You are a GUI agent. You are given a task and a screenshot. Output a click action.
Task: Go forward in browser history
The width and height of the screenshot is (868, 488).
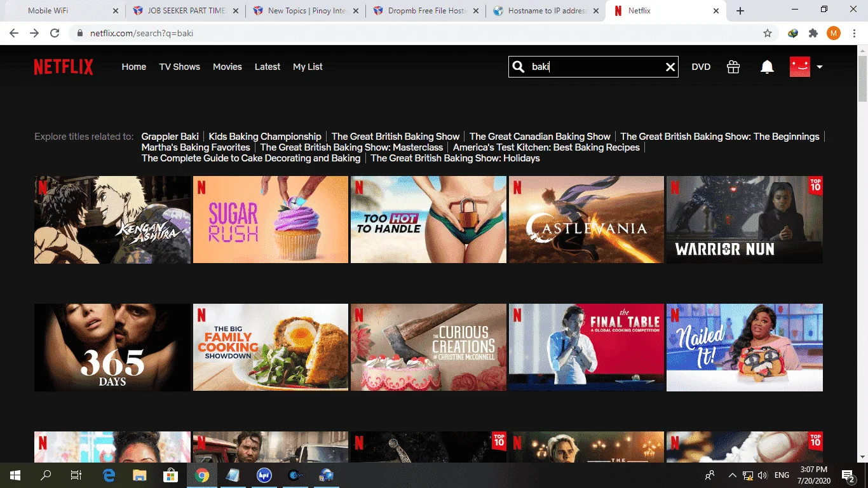[x=34, y=33]
